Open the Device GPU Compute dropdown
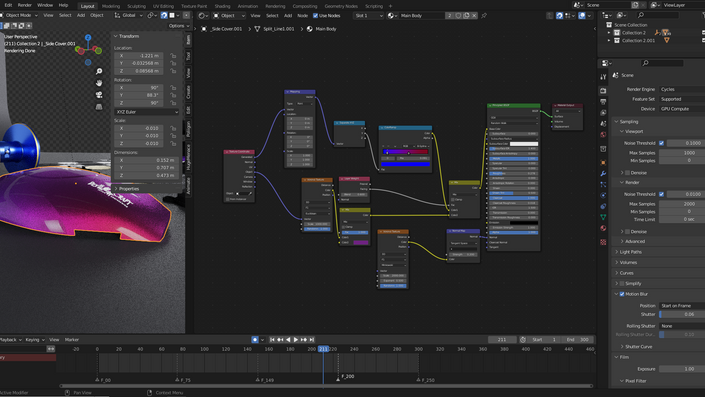This screenshot has height=397, width=705. click(682, 109)
